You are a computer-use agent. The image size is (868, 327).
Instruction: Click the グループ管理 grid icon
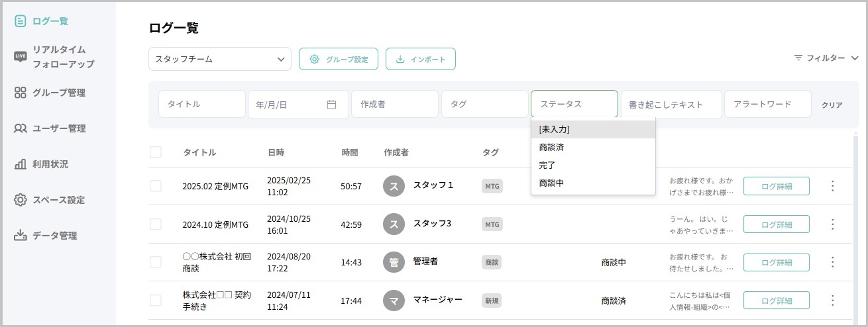tap(21, 93)
